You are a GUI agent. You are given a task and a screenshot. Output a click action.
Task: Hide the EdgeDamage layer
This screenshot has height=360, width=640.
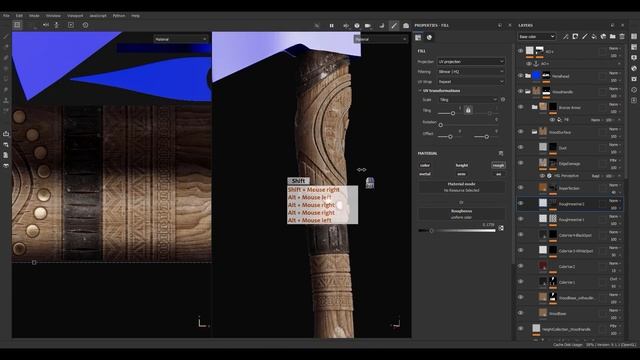(x=520, y=163)
